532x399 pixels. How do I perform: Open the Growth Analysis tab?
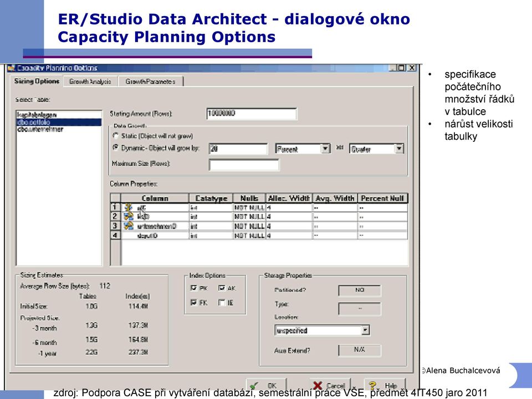point(90,82)
